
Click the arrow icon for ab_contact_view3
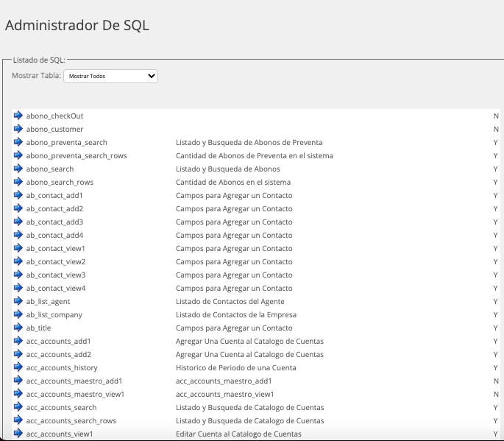point(18,275)
